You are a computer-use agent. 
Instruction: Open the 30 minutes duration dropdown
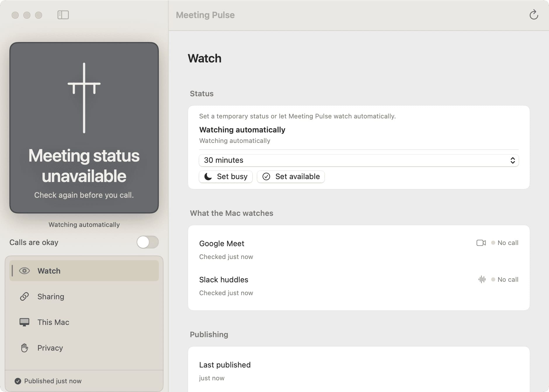[x=359, y=160]
